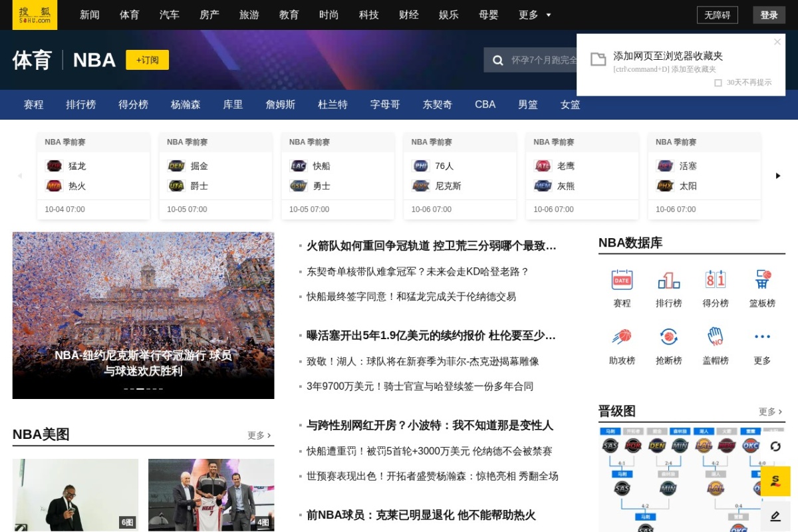The width and height of the screenshot is (798, 532).
Task: Open the 科技 top navigation item
Action: pyautogui.click(x=369, y=15)
